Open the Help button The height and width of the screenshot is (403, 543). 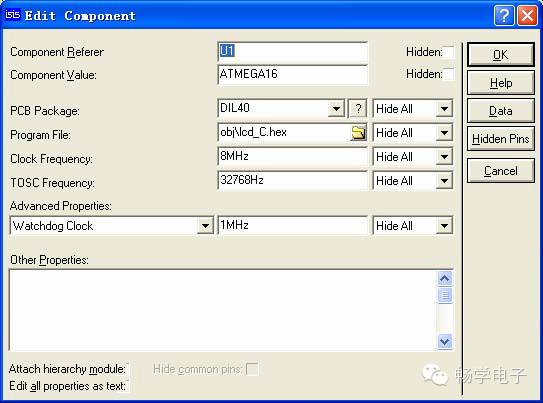[500, 83]
